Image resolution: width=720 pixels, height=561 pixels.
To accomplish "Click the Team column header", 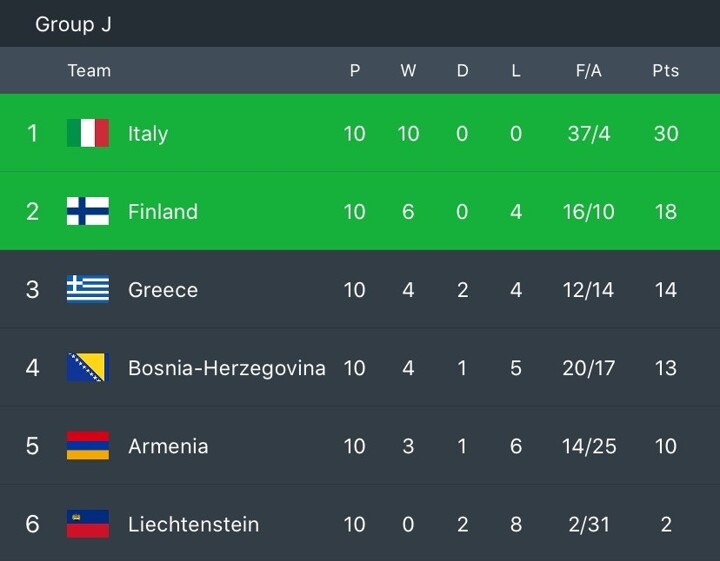I will pyautogui.click(x=89, y=70).
